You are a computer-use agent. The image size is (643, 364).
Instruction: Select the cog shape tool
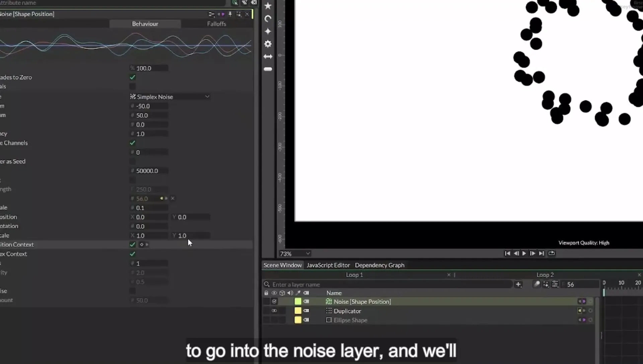tap(268, 44)
